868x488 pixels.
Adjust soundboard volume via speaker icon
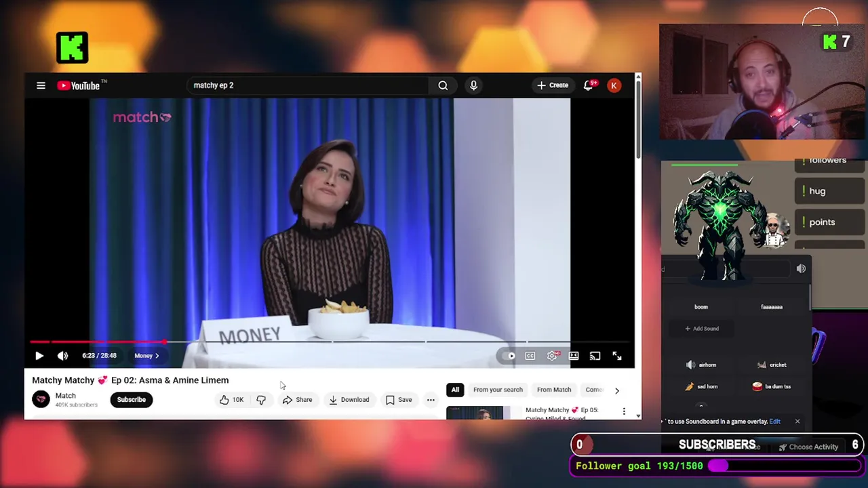pyautogui.click(x=801, y=268)
